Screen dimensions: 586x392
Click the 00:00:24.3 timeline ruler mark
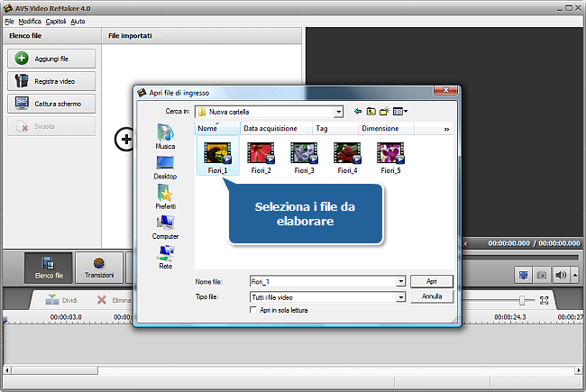coord(509,317)
